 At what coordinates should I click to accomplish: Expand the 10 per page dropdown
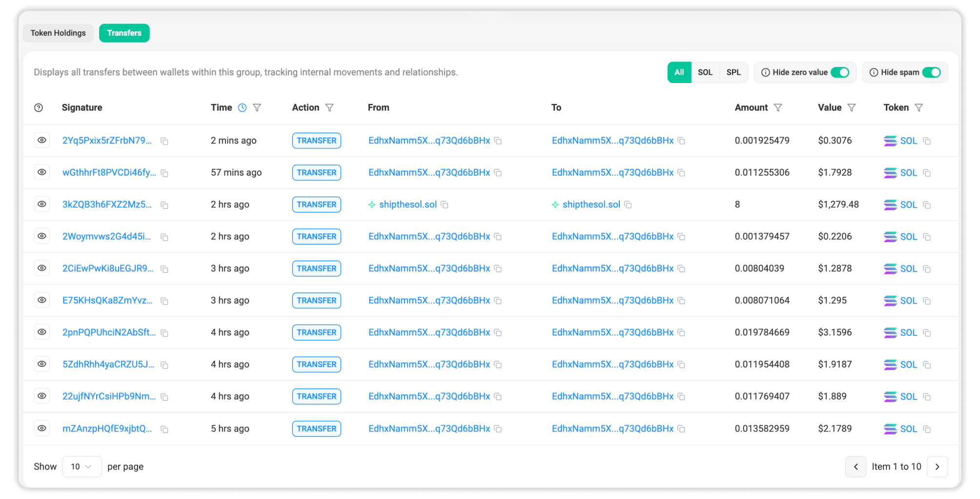point(82,467)
